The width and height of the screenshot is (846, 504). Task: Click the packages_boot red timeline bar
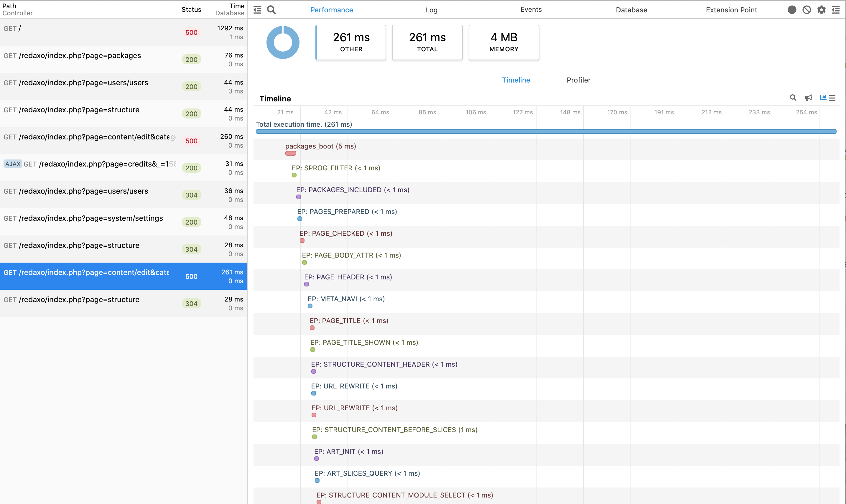tap(291, 153)
